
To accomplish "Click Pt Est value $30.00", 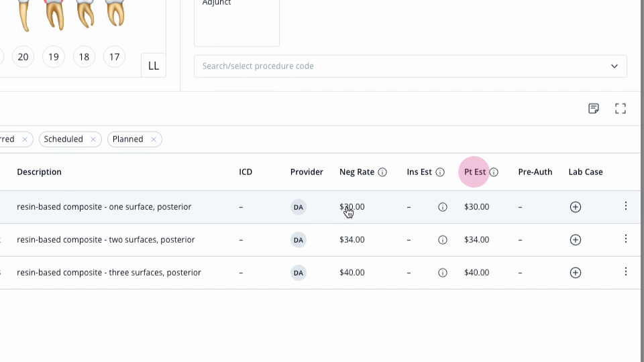I will [x=477, y=207].
